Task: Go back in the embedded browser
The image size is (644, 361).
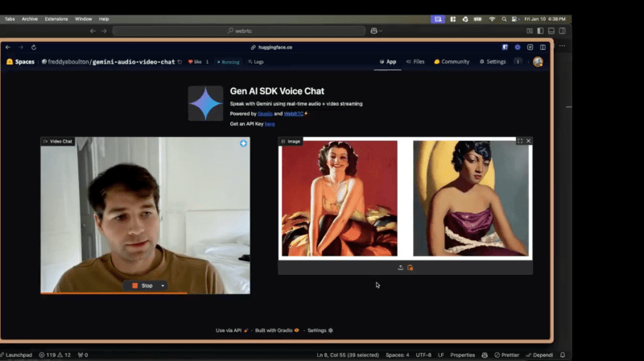Action: tap(8, 48)
